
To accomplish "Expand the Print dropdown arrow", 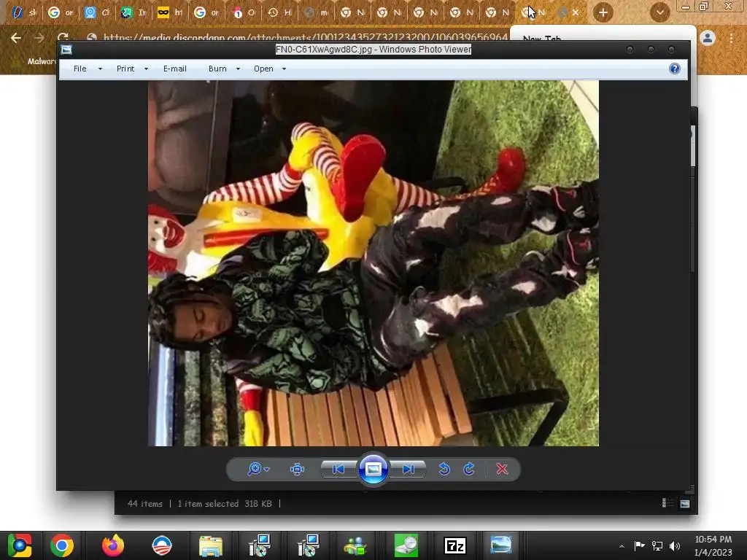I will click(x=146, y=69).
